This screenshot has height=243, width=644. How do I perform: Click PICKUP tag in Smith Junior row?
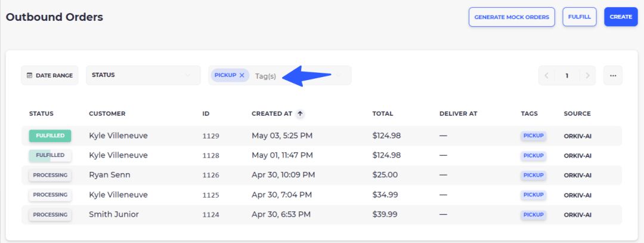(534, 214)
